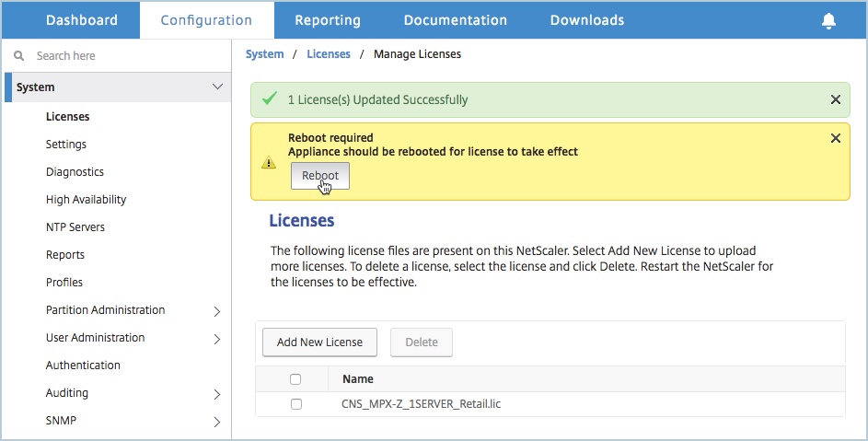Expand Partition Administration arrow
This screenshot has width=868, height=441.
point(217,311)
